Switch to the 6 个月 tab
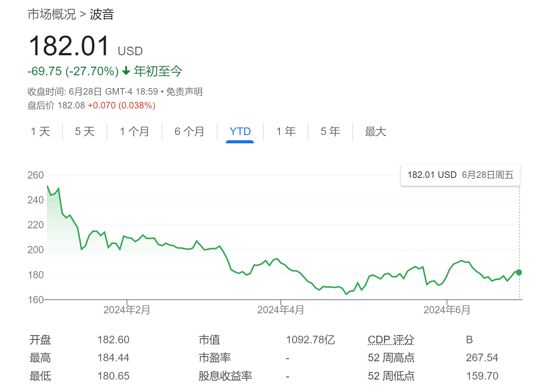 pyautogui.click(x=189, y=132)
